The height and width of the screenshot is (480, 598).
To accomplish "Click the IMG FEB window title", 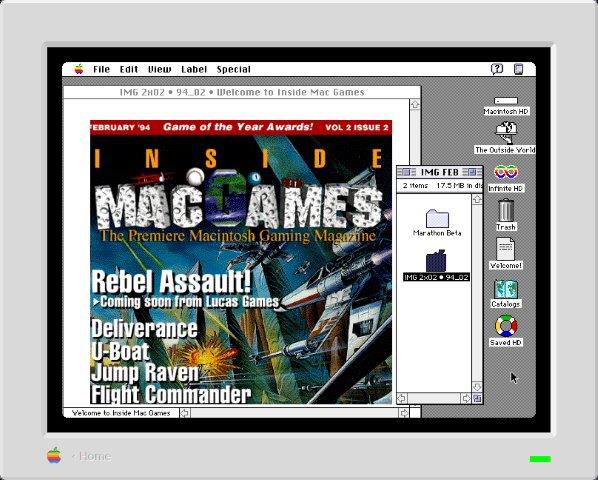I will tap(439, 172).
